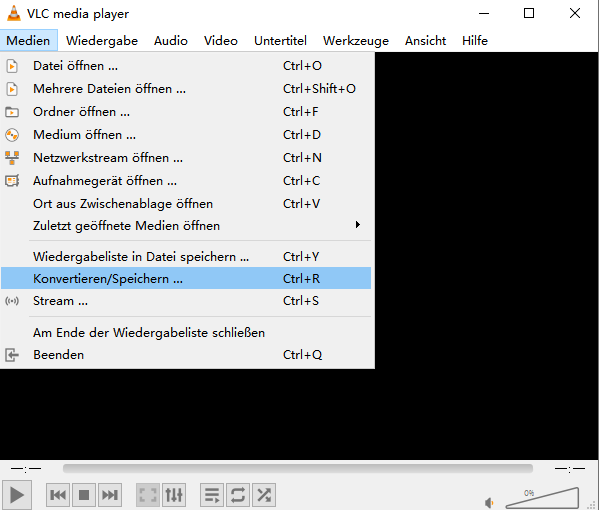This screenshot has width=599, height=510.
Task: Click the Beenden exit icon
Action: click(12, 355)
